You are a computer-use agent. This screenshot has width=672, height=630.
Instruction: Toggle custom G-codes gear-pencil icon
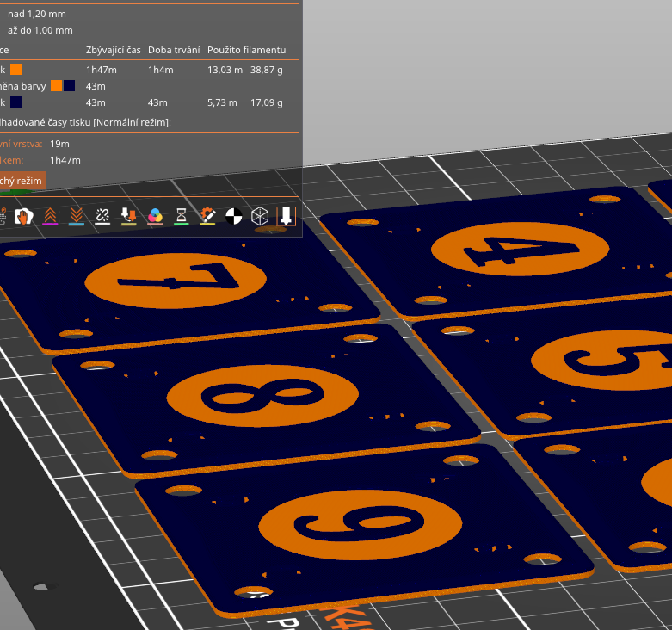click(208, 216)
